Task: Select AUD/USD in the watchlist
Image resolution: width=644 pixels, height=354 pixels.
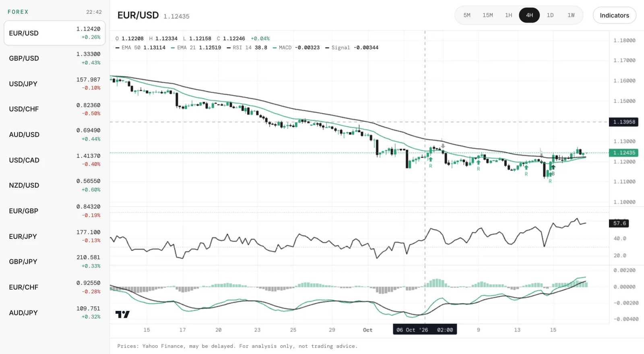Action: (x=55, y=135)
